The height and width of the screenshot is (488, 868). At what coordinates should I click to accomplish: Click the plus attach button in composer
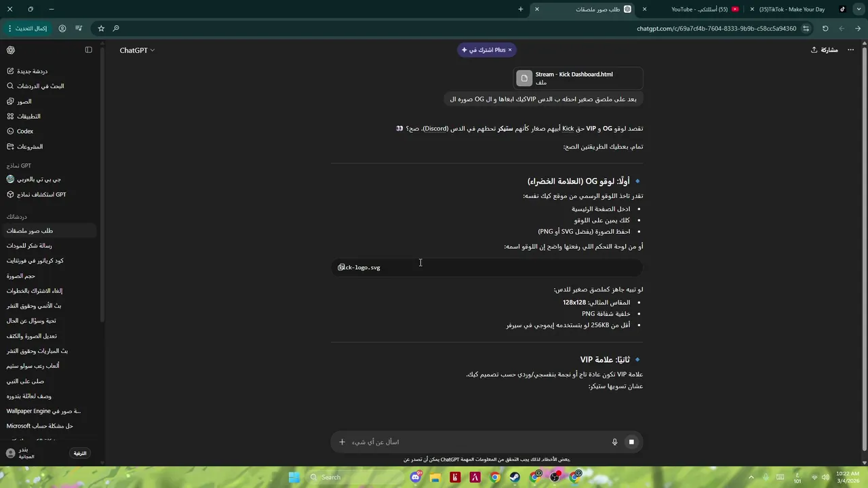(342, 442)
